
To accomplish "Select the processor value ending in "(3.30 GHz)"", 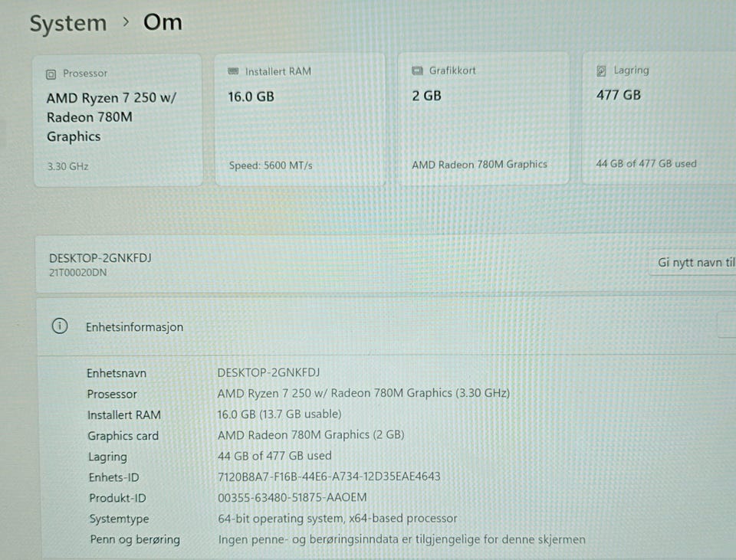I will [x=363, y=393].
